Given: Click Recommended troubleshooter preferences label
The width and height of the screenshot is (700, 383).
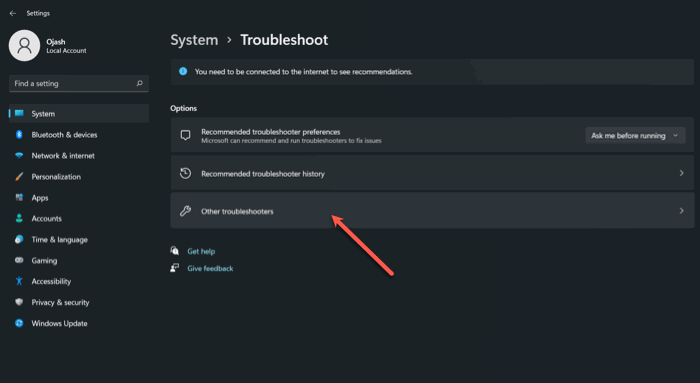Looking at the screenshot, I should click(x=271, y=132).
